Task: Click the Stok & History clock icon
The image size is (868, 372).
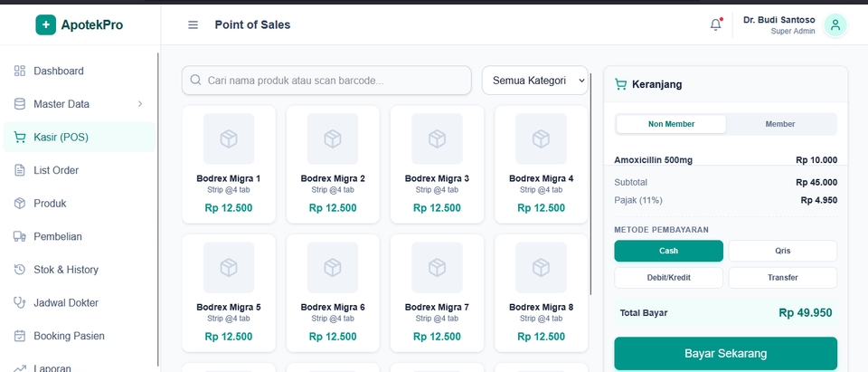Action: 20,270
